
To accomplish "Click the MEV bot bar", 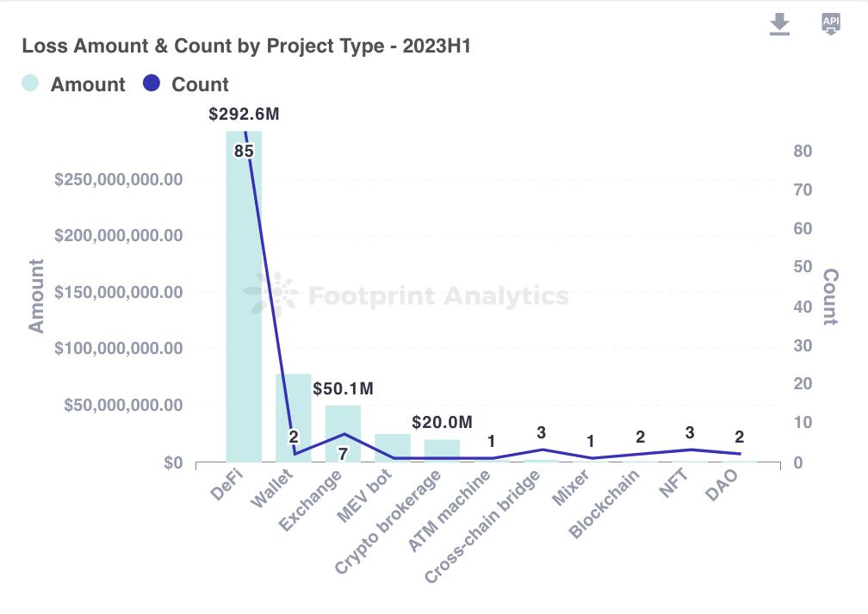I will tap(393, 448).
